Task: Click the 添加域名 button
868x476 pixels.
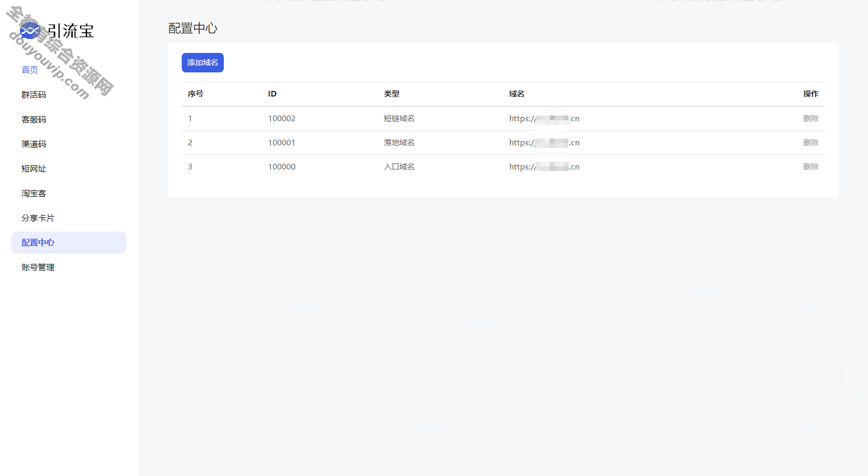Action: point(203,63)
